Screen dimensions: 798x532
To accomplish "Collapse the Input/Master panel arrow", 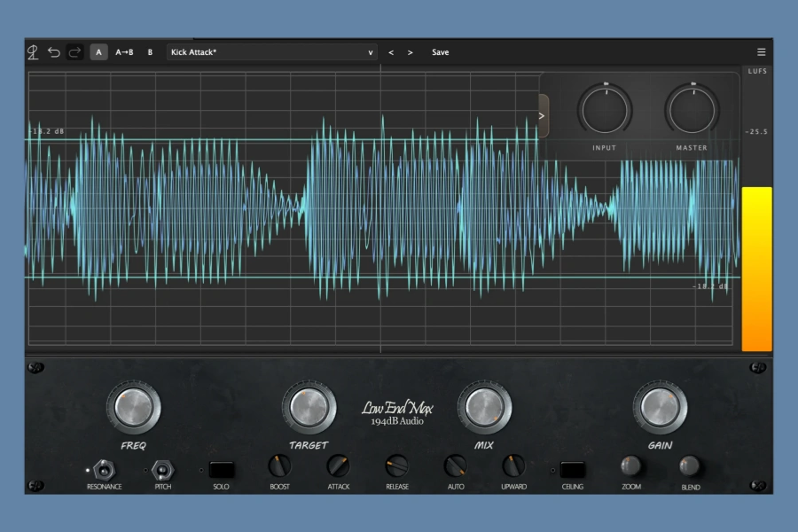I will coord(543,115).
